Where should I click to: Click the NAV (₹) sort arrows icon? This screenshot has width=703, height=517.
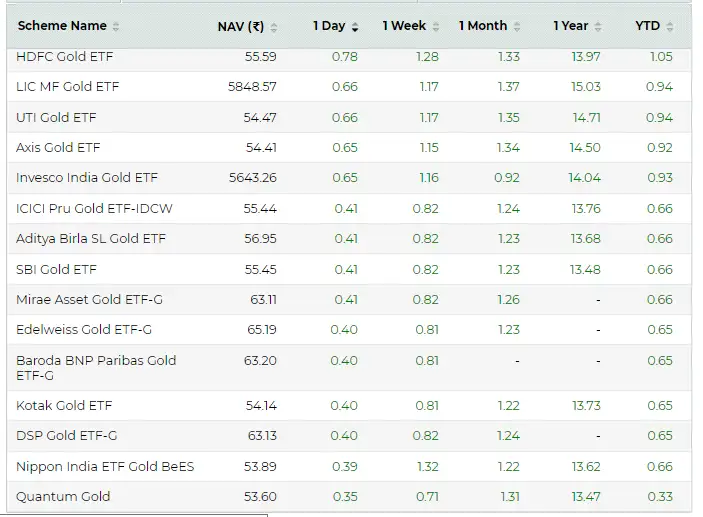274,27
